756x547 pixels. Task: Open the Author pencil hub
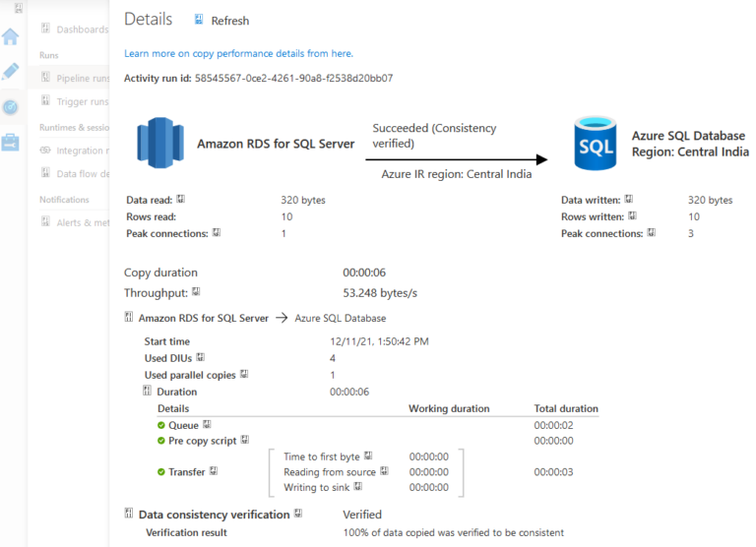click(x=11, y=72)
